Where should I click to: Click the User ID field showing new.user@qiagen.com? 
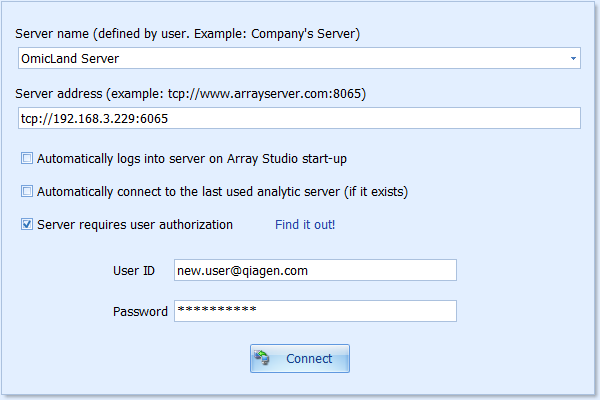tap(315, 270)
